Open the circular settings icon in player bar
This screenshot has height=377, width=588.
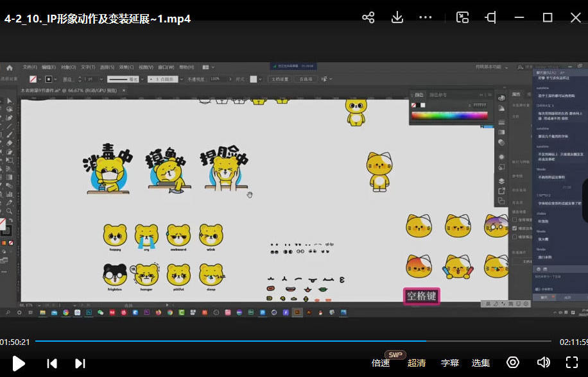coord(513,363)
